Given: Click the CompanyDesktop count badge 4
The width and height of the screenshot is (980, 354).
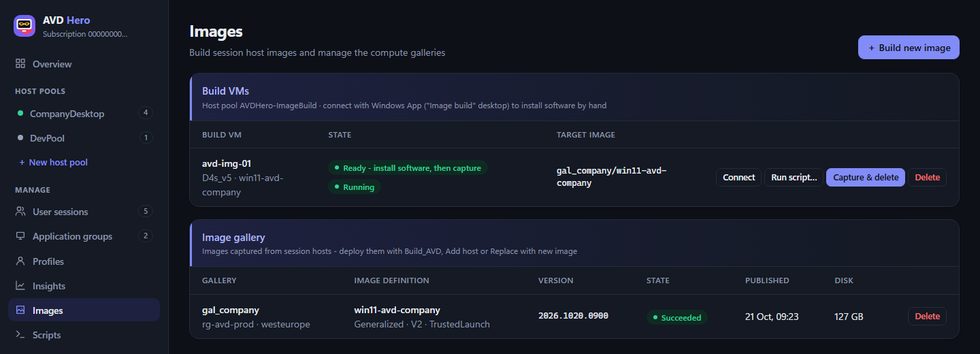Looking at the screenshot, I should click(145, 113).
